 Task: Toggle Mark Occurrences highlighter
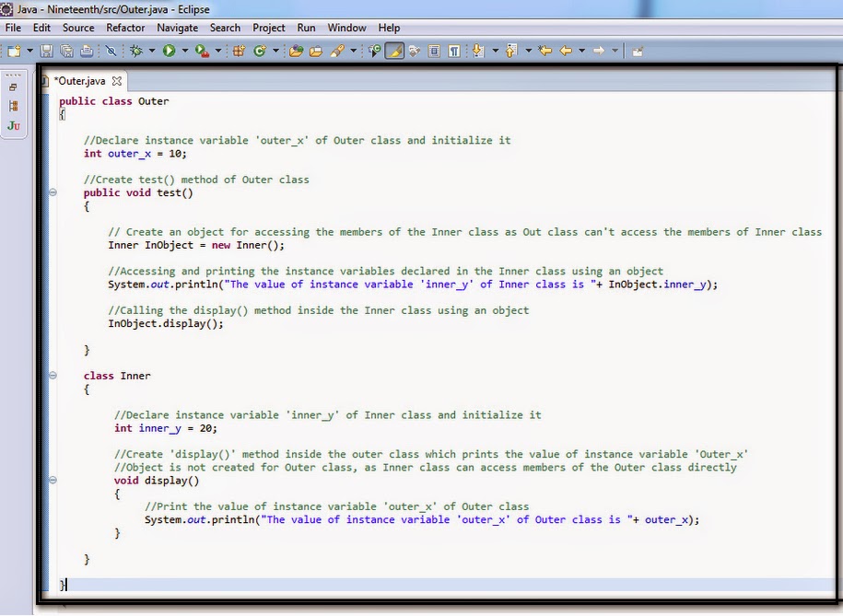point(394,51)
